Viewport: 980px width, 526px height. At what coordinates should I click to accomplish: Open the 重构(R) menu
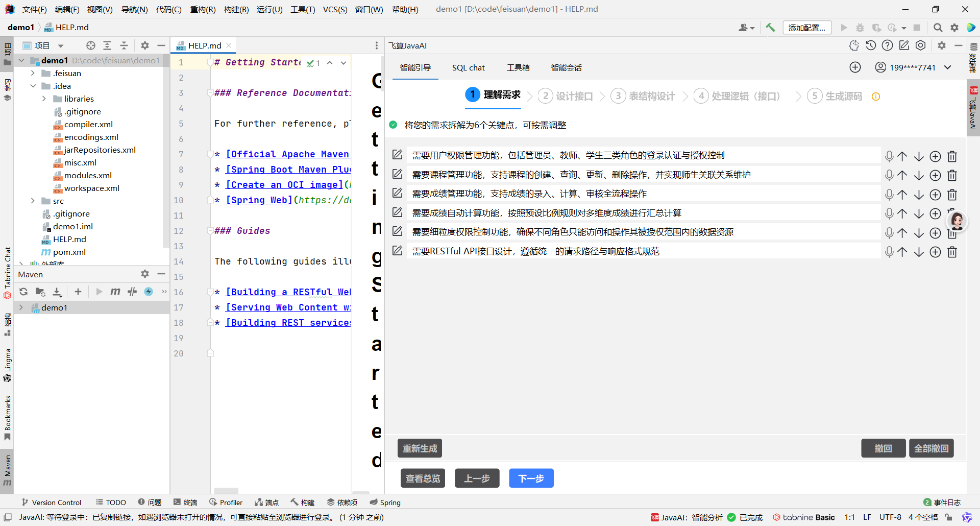(x=203, y=9)
